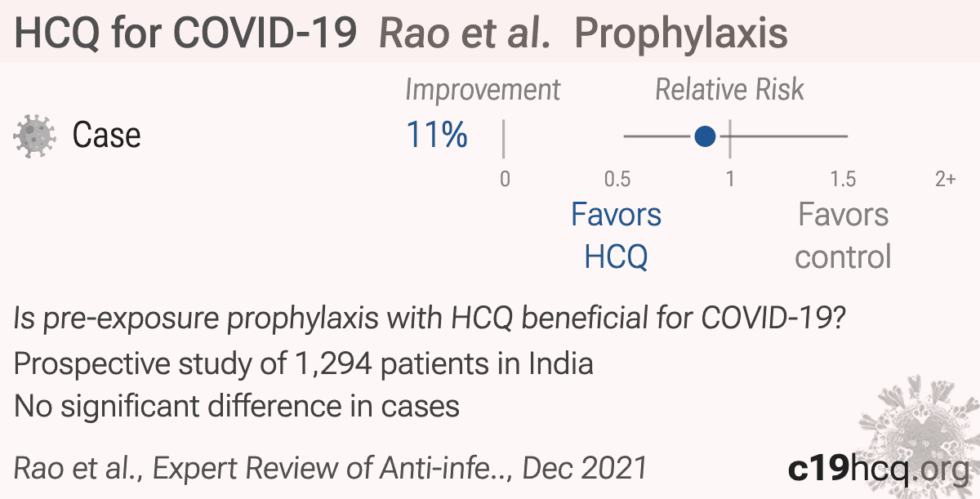Image resolution: width=980 pixels, height=499 pixels.
Task: Click the 11% improvement value
Action: (x=437, y=135)
